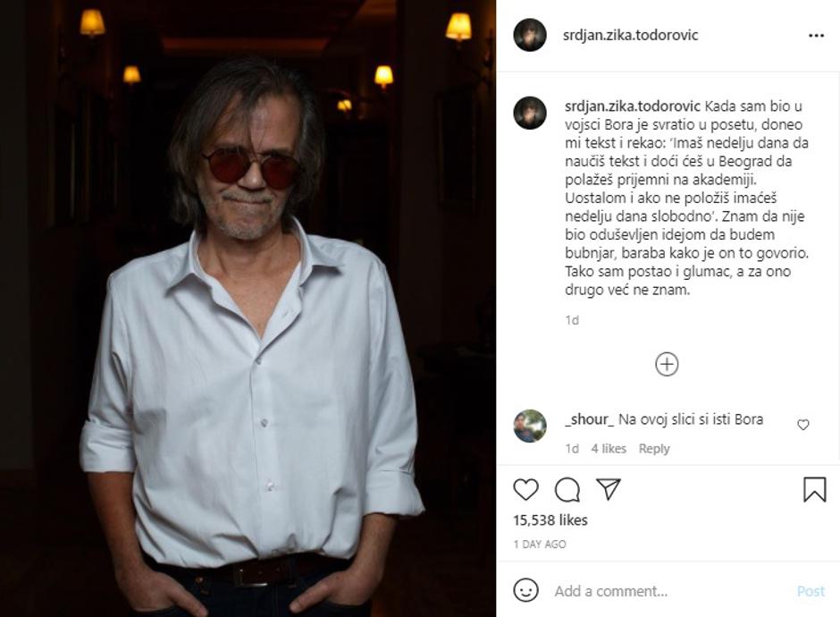Open _shour_ commenter avatar
The height and width of the screenshot is (617, 840).
(x=530, y=426)
